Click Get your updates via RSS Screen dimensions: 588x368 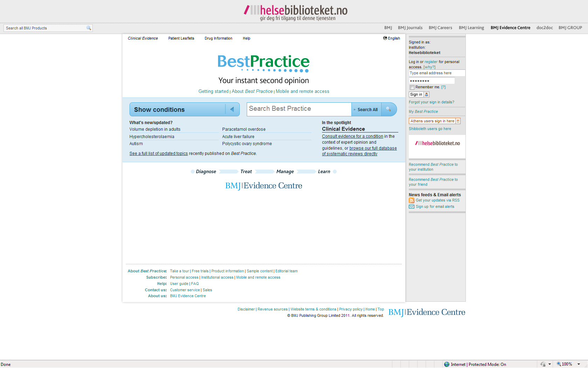(x=437, y=200)
